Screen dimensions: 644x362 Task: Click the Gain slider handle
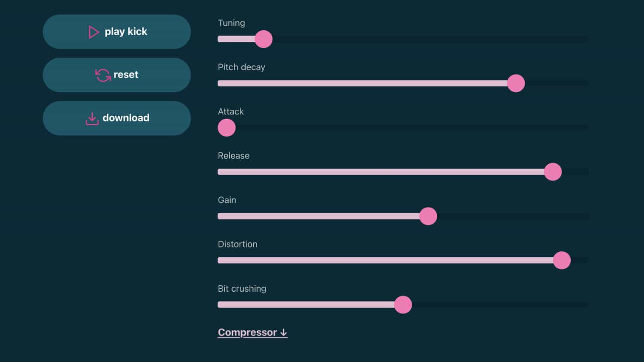point(428,216)
